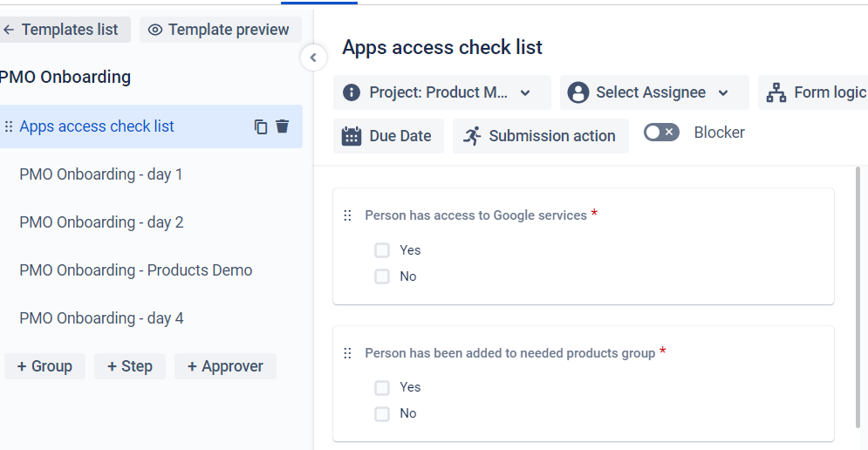
Task: Click the Due Date calendar icon
Action: [x=352, y=136]
